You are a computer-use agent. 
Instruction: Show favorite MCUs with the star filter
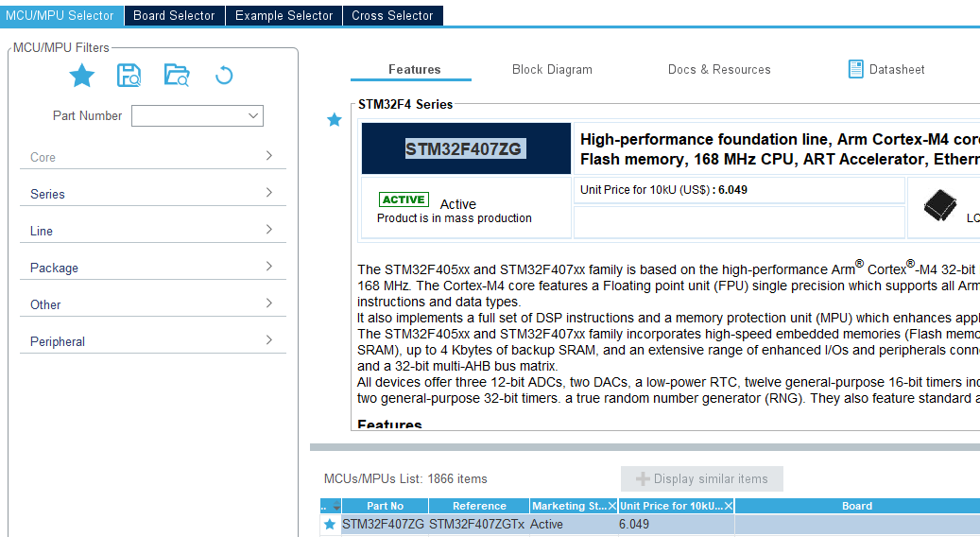pos(82,76)
